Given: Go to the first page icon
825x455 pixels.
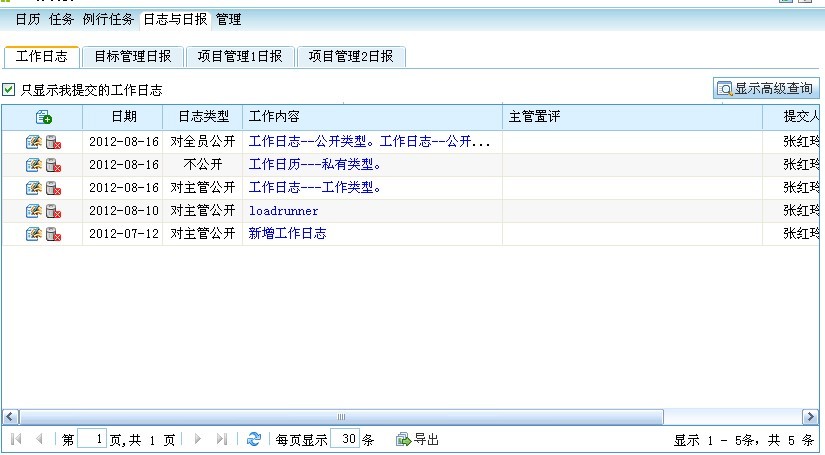Looking at the screenshot, I should (x=16, y=439).
